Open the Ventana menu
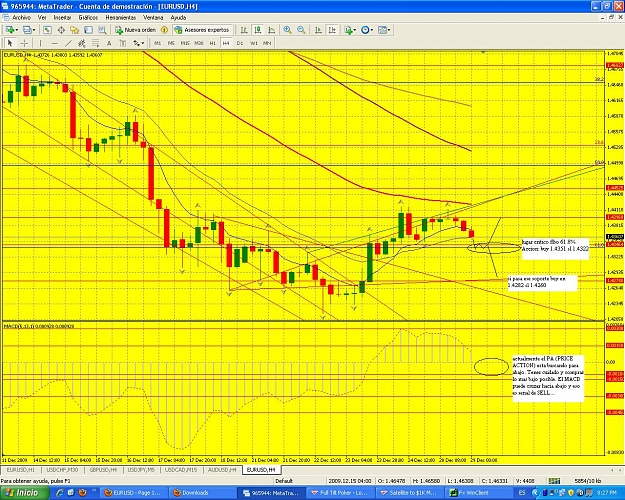625x500 pixels. (x=153, y=18)
